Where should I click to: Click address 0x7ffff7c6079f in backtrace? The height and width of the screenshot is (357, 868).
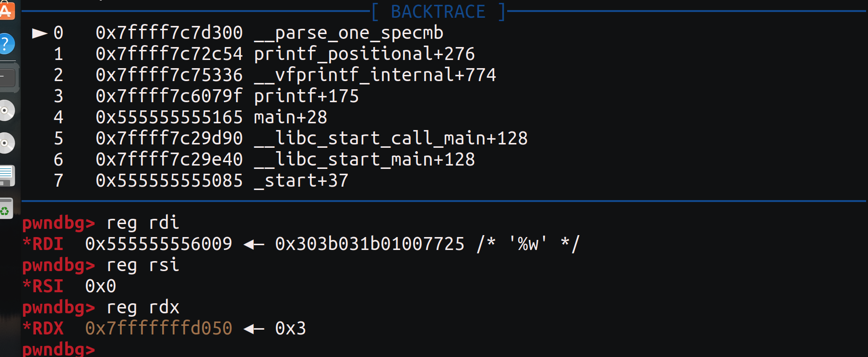(x=169, y=96)
